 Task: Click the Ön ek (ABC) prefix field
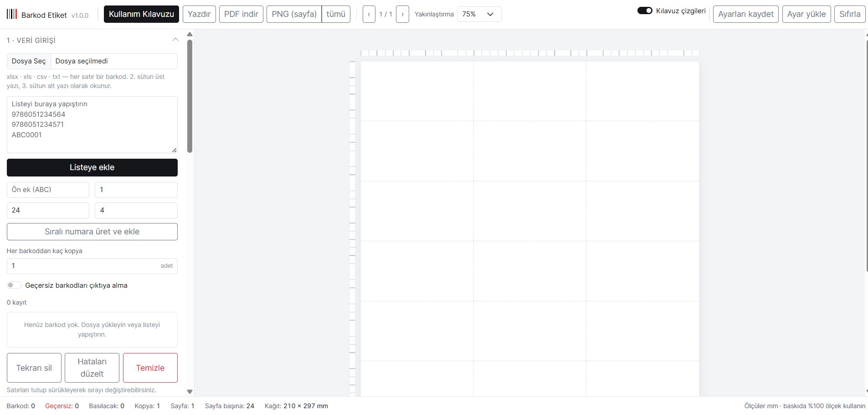48,190
